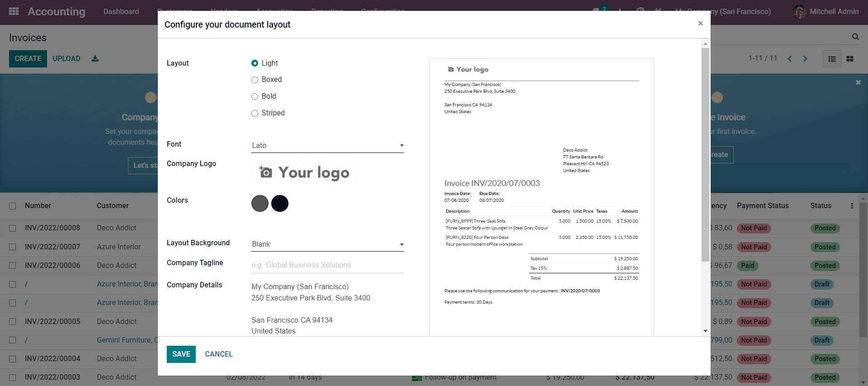Open the invoice preview thumbnail

[x=542, y=197]
